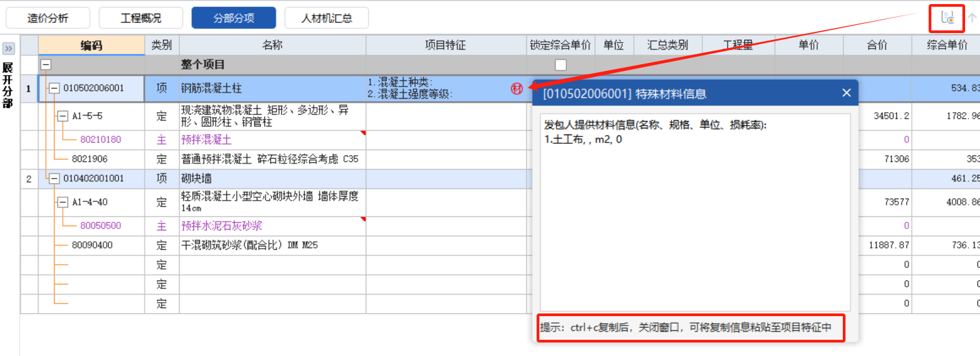The width and height of the screenshot is (980, 356).
Task: Close the 特殊材料信息 dialog
Action: point(846,93)
